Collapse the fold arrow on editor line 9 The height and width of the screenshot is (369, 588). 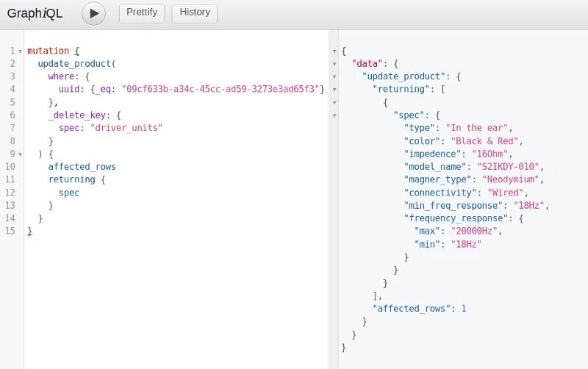coord(21,154)
